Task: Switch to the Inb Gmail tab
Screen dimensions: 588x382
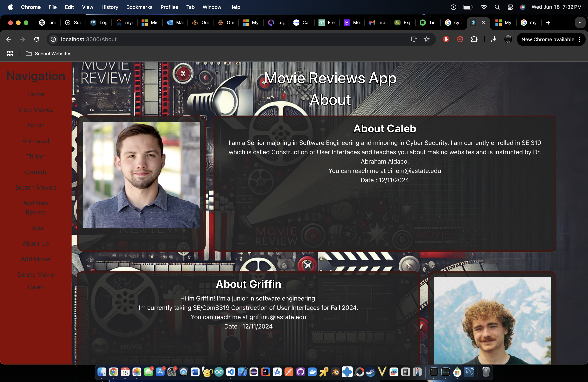Action: point(377,23)
